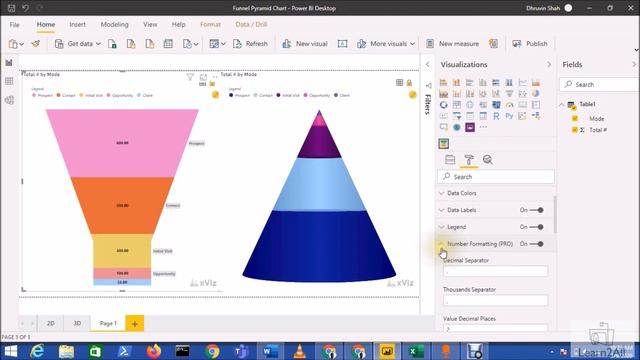Click the Quick measure icon
The height and width of the screenshot is (360, 640).
coord(493,43)
